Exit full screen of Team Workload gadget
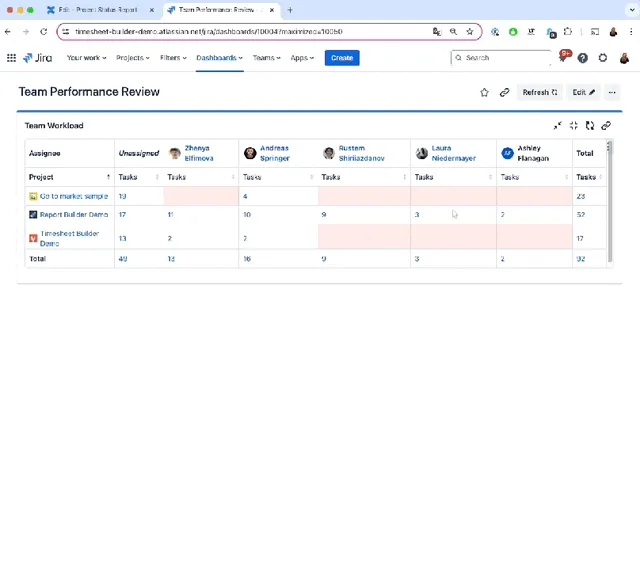Image resolution: width=640 pixels, height=570 pixels. point(573,126)
